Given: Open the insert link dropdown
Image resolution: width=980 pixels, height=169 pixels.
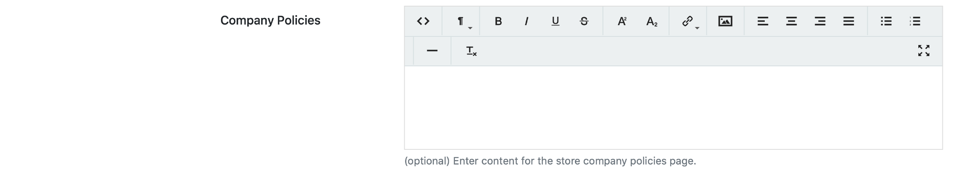Looking at the screenshot, I should tap(688, 21).
